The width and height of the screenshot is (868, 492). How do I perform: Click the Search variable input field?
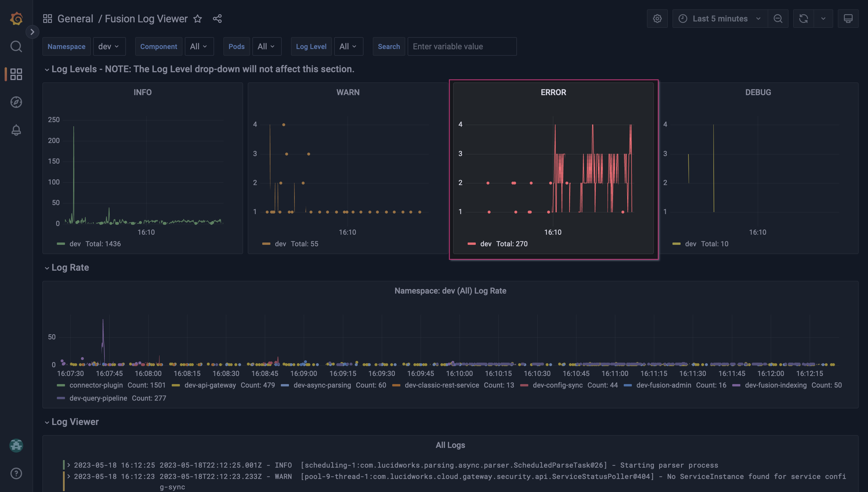coord(462,46)
